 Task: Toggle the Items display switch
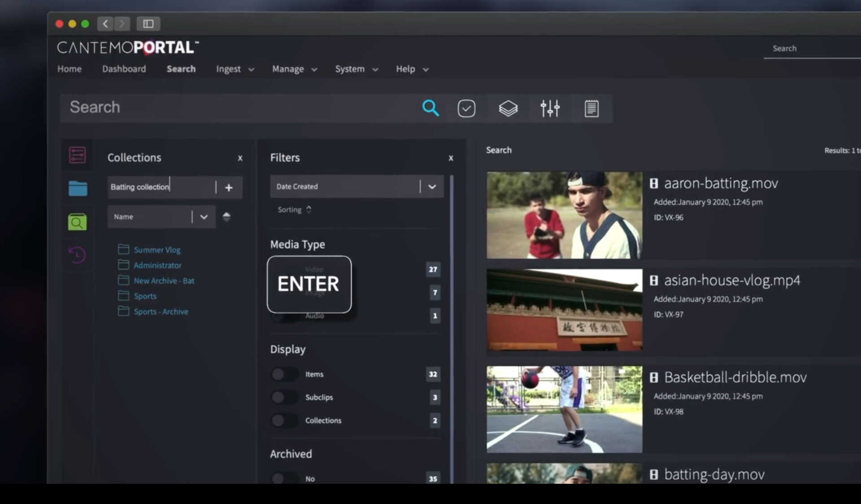(283, 374)
